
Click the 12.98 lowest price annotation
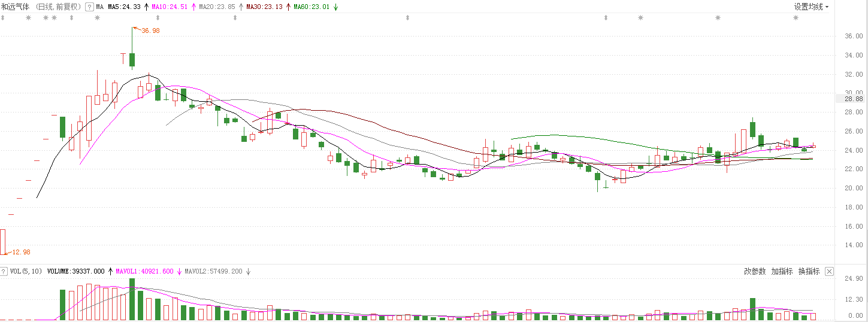pos(21,252)
